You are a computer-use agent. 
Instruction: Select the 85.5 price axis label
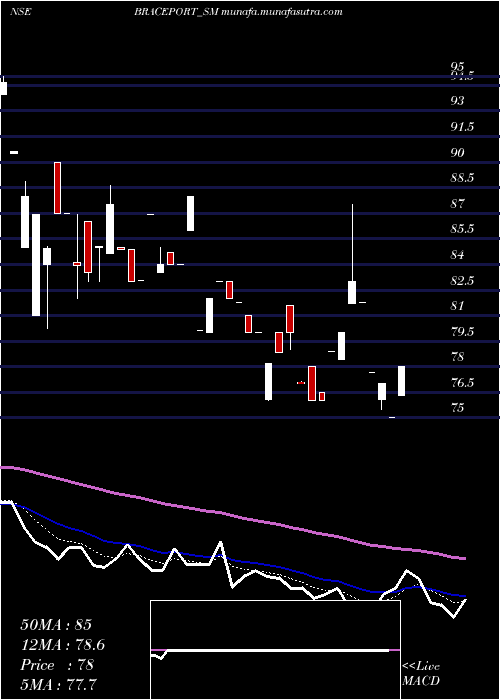(x=462, y=229)
